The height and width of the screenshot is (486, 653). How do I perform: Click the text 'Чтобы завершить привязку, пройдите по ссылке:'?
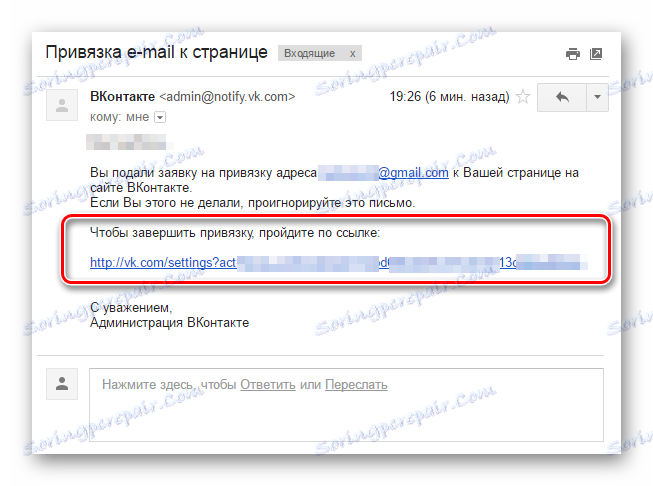click(235, 233)
